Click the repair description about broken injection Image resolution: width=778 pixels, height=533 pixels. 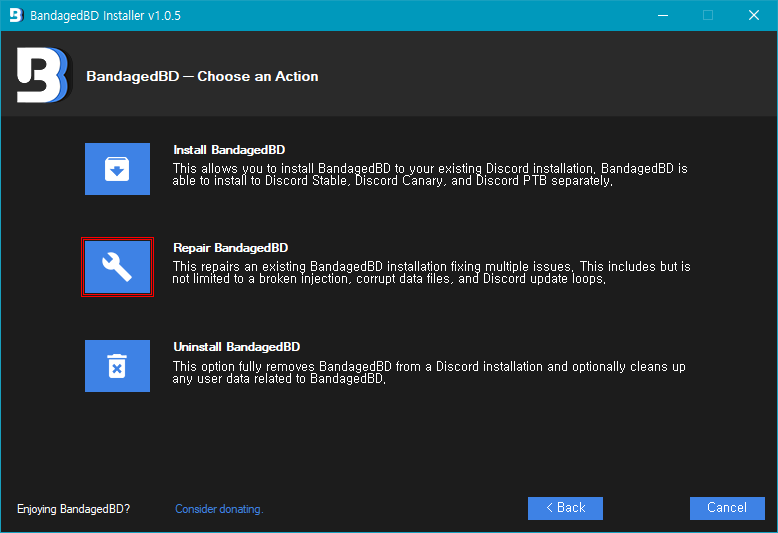(x=431, y=272)
